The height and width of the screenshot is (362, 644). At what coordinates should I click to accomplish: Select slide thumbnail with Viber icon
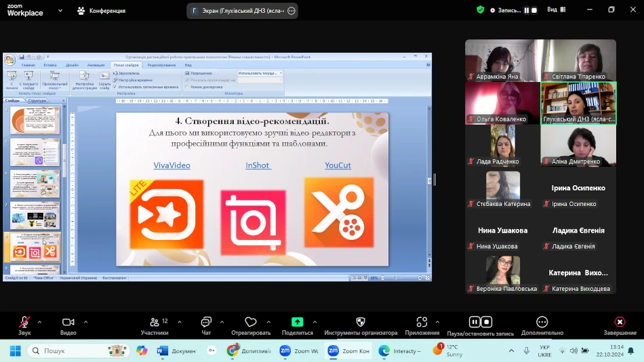point(35,152)
